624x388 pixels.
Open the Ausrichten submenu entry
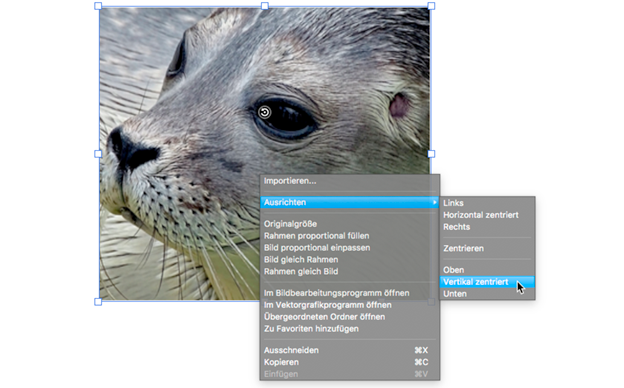350,202
